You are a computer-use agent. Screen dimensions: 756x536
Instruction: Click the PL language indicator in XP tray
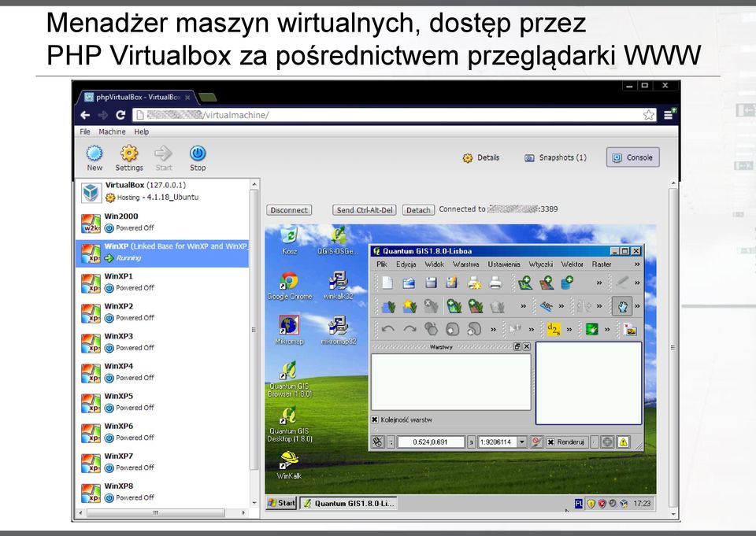coord(579,504)
